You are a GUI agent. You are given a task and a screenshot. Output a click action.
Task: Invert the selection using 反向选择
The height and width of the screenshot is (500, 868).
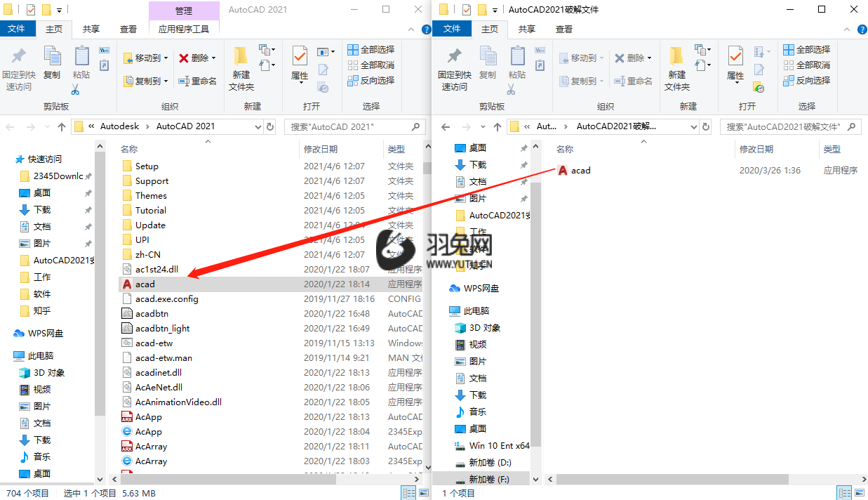tap(370, 79)
